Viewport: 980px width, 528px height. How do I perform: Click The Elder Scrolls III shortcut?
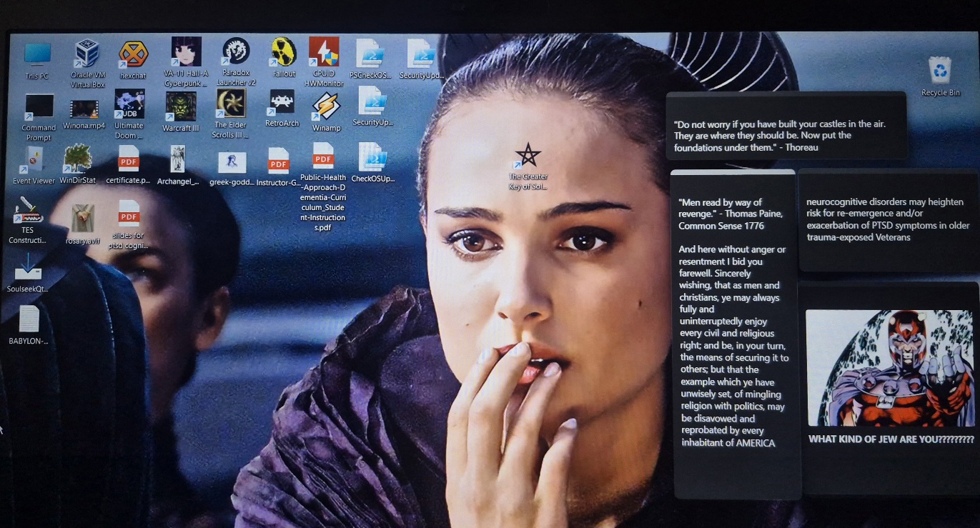[231, 114]
